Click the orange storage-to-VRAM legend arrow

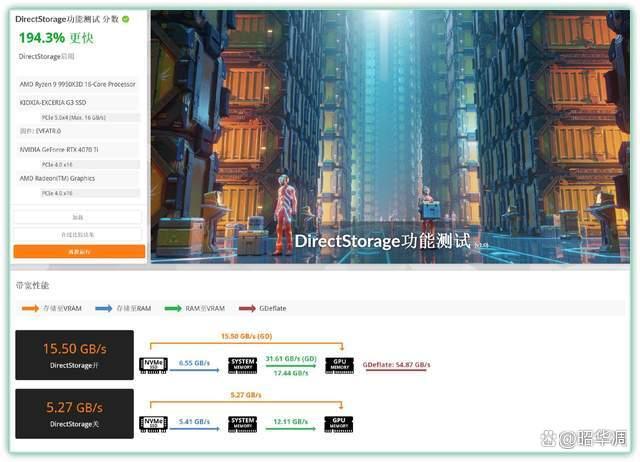click(x=30, y=308)
